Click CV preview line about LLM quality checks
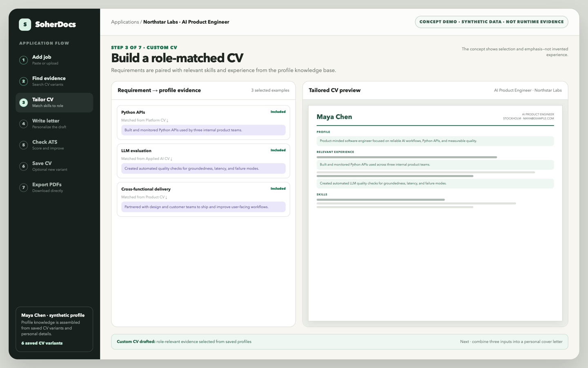This screenshot has width=588, height=368. pyautogui.click(x=435, y=184)
